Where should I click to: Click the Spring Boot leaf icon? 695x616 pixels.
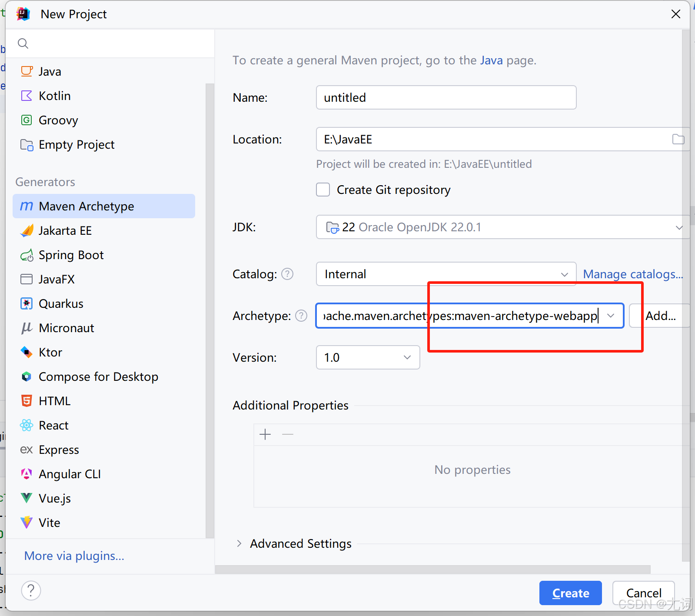pyautogui.click(x=27, y=255)
